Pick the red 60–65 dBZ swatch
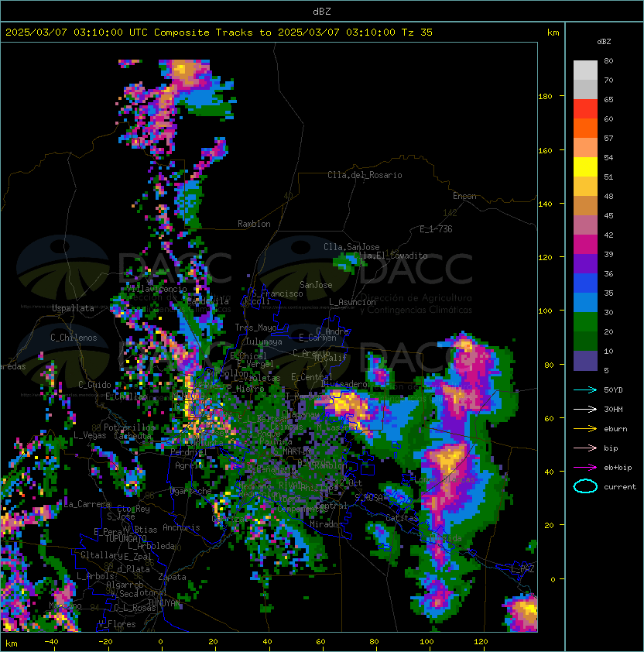Screen dimensions: 644x652 pyautogui.click(x=585, y=109)
